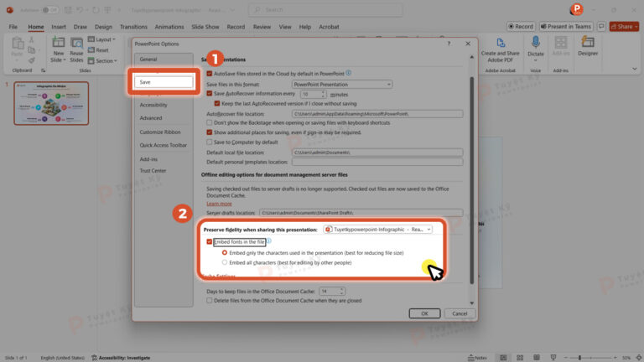Switch to the Transitions tab
The height and width of the screenshot is (362, 644).
tap(133, 27)
